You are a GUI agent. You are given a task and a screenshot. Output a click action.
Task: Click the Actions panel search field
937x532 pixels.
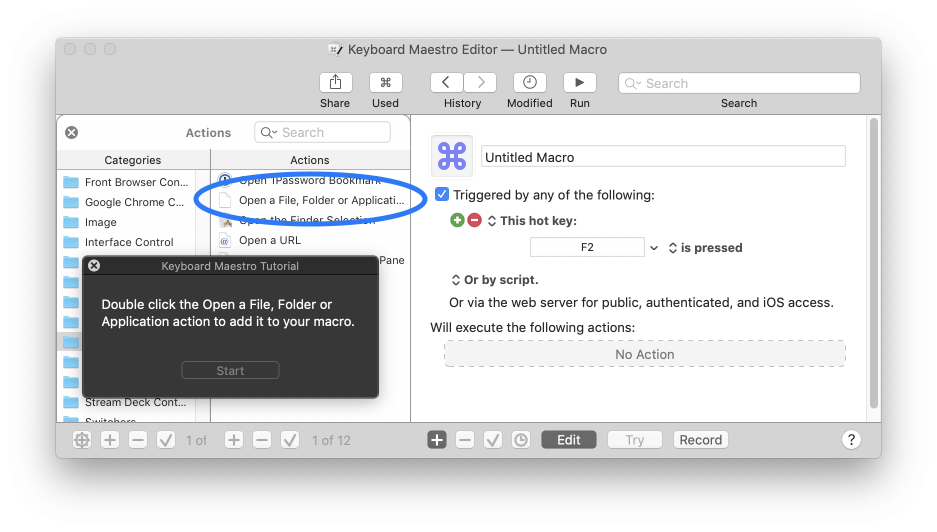click(323, 132)
